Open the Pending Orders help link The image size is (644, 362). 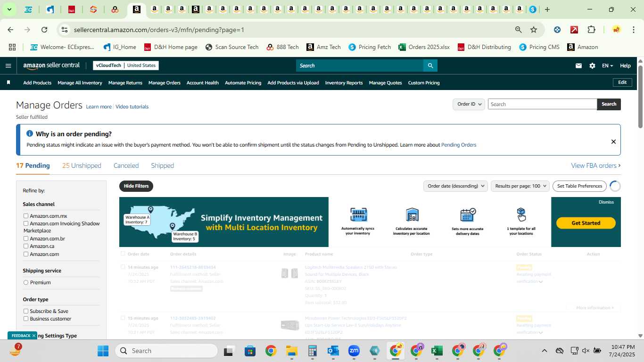pos(459,145)
